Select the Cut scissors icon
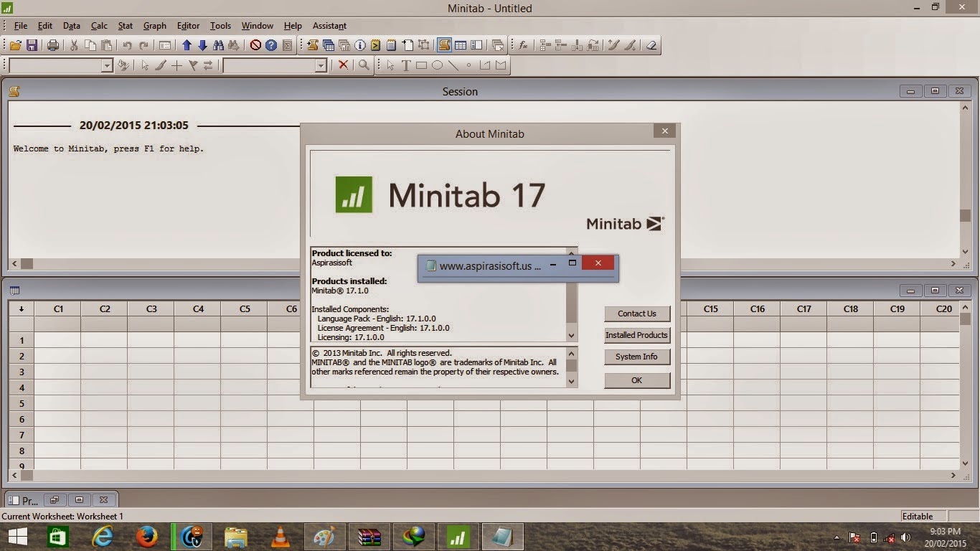This screenshot has height=551, width=980. pyautogui.click(x=74, y=45)
